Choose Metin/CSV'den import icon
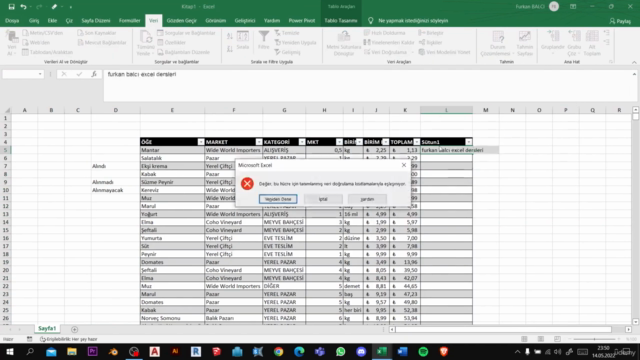 coord(42,33)
